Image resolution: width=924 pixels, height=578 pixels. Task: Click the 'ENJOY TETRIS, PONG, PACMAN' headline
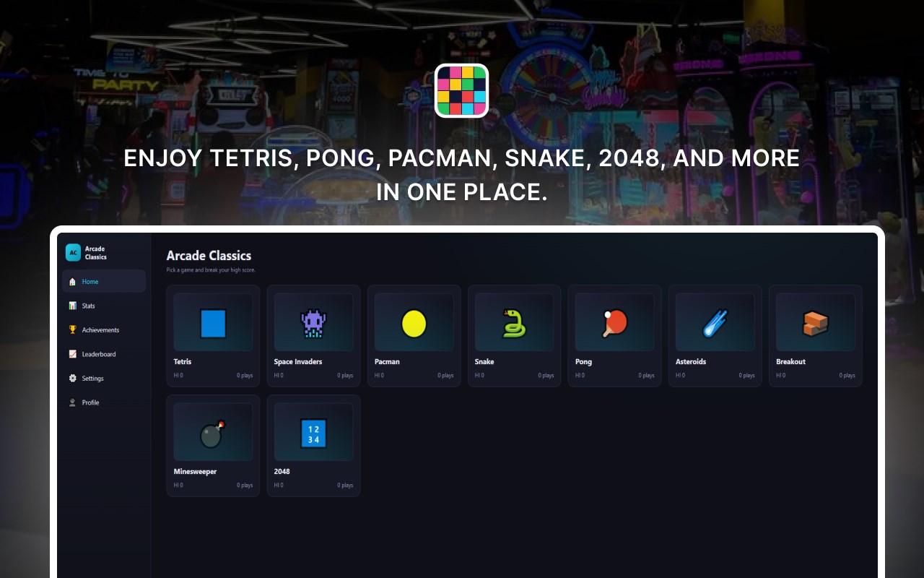(461, 175)
